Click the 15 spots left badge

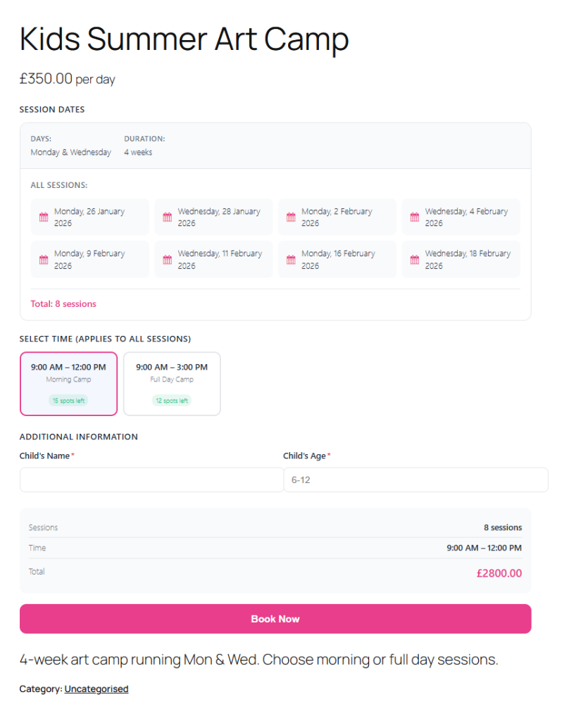coord(68,401)
